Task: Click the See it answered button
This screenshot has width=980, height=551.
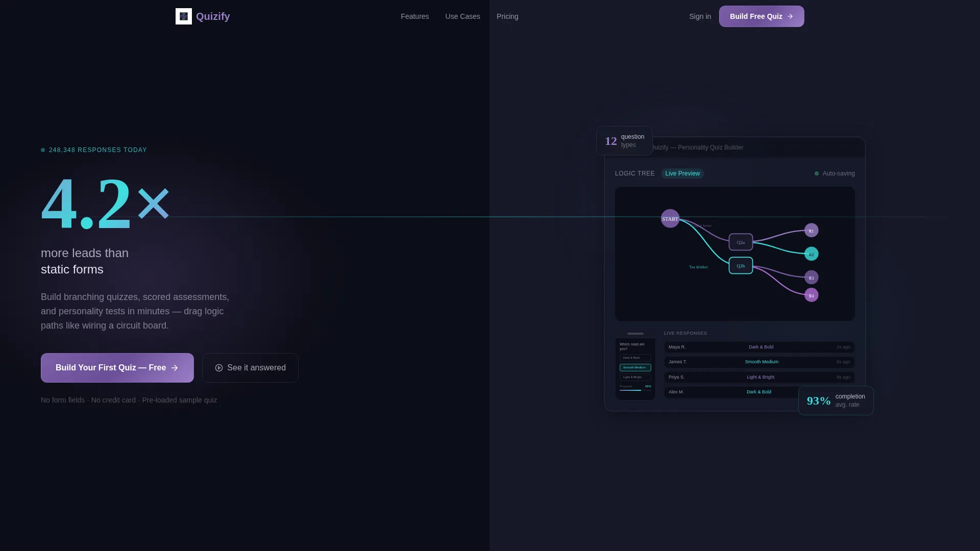Action: pos(250,368)
